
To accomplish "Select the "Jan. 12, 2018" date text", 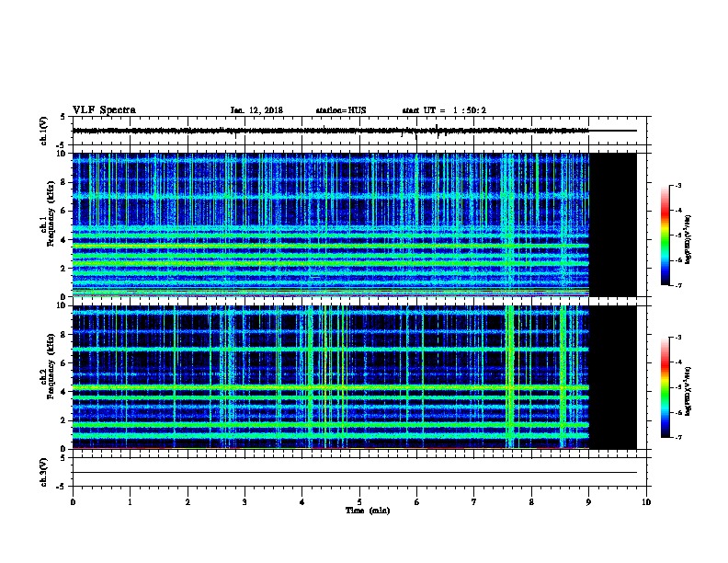I will click(256, 110).
